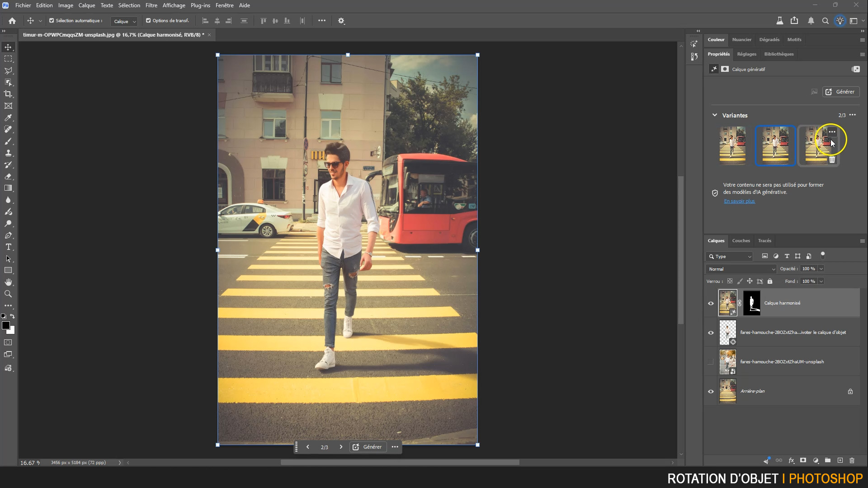The height and width of the screenshot is (488, 868).
Task: Select the Eyedropper tool
Action: click(x=8, y=117)
